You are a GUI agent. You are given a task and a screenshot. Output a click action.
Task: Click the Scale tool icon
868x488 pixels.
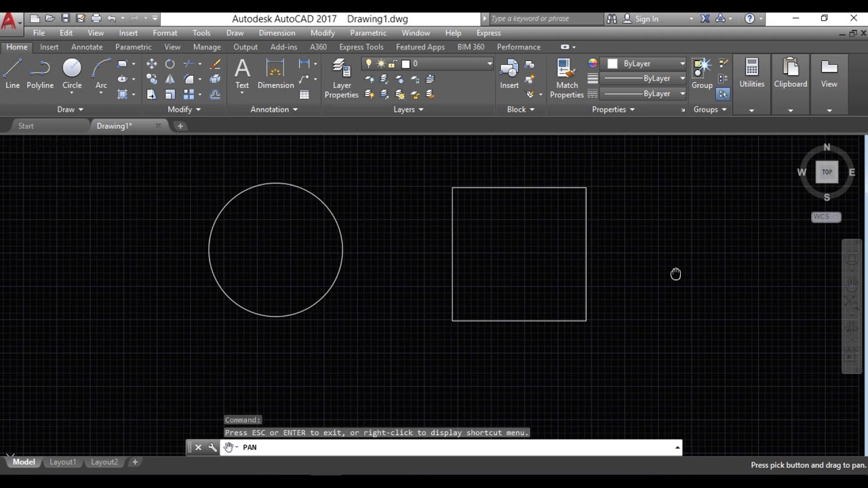[x=170, y=95]
